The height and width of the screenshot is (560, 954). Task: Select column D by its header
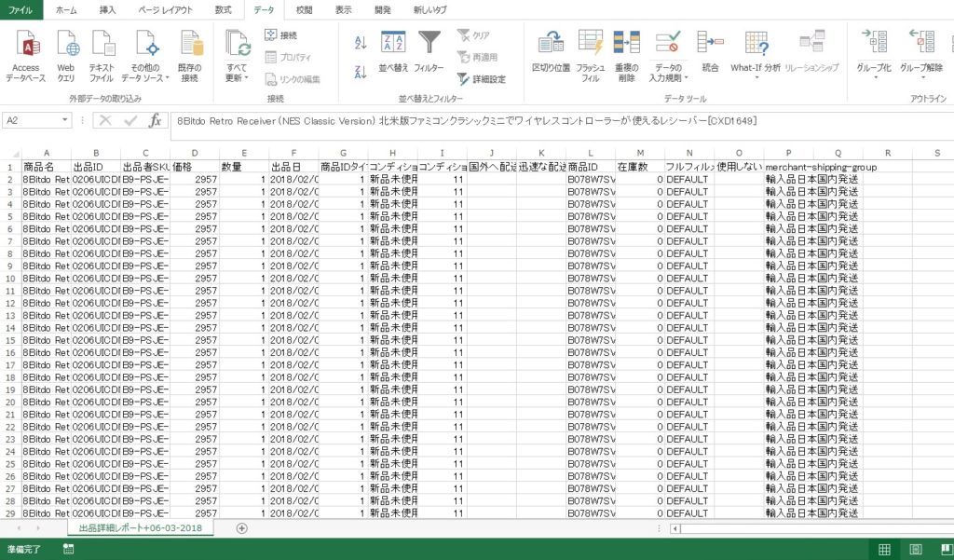pyautogui.click(x=195, y=154)
